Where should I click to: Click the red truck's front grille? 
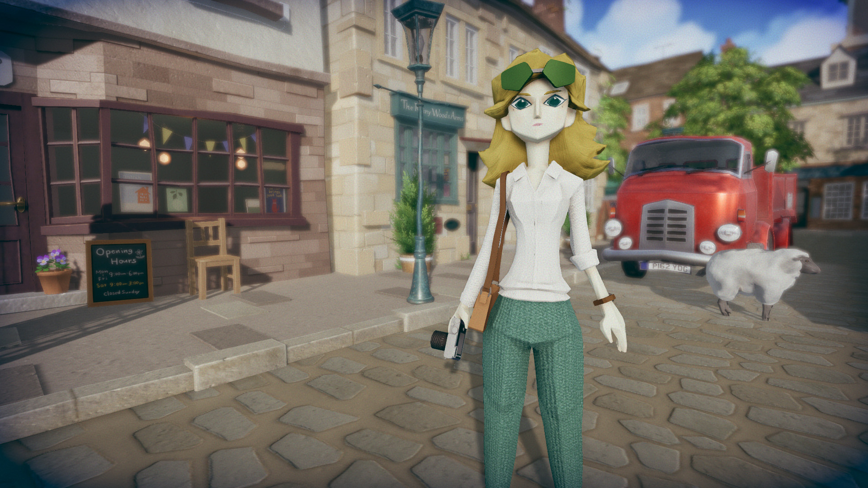(x=666, y=225)
